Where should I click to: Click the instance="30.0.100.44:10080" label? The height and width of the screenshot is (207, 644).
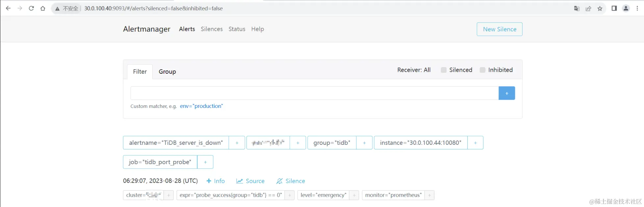tap(421, 143)
